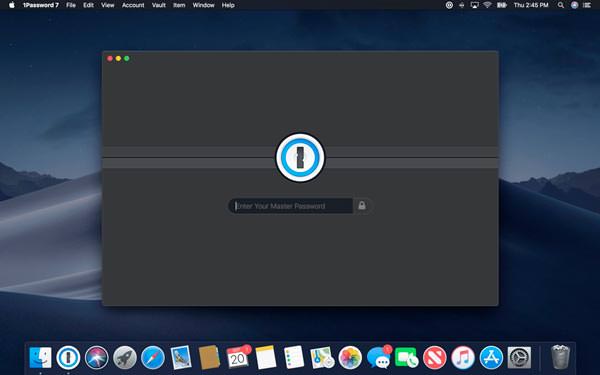
Task: Click the Master Password input field
Action: tap(291, 206)
